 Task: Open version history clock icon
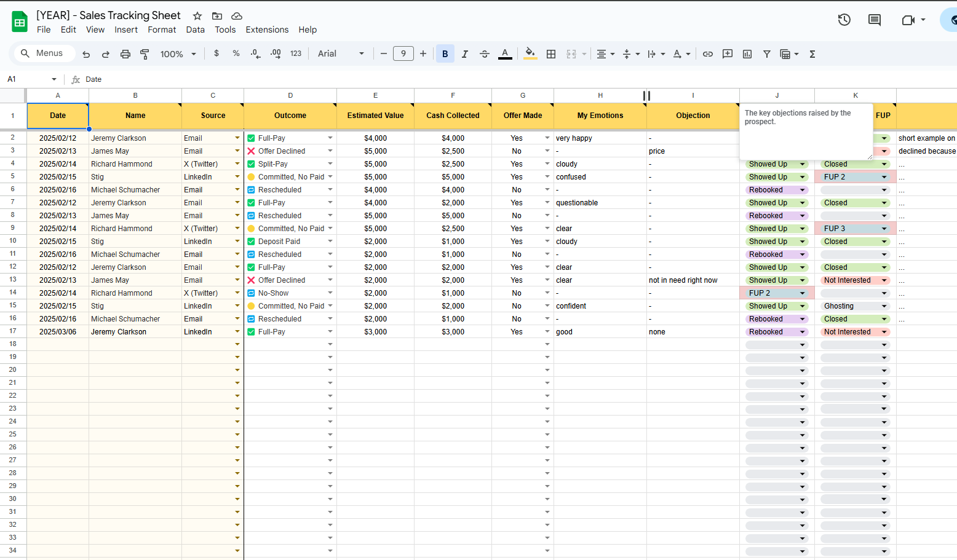(x=844, y=20)
